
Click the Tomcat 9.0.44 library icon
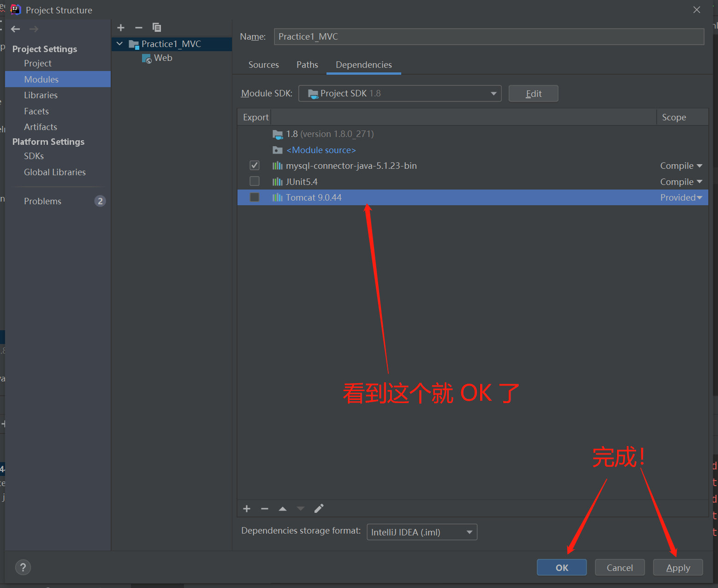[x=277, y=197]
